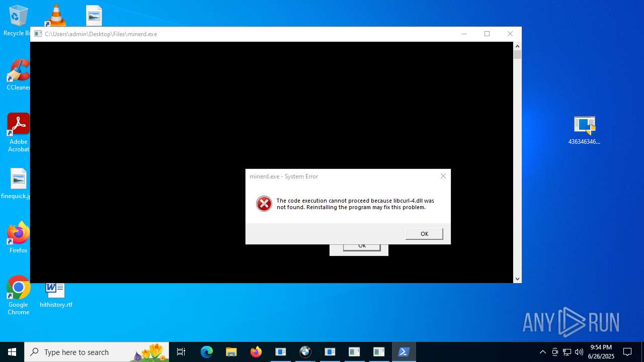The height and width of the screenshot is (362, 644).
Task: Select Adobe Acrobat desktop shortcut
Action: point(18,132)
